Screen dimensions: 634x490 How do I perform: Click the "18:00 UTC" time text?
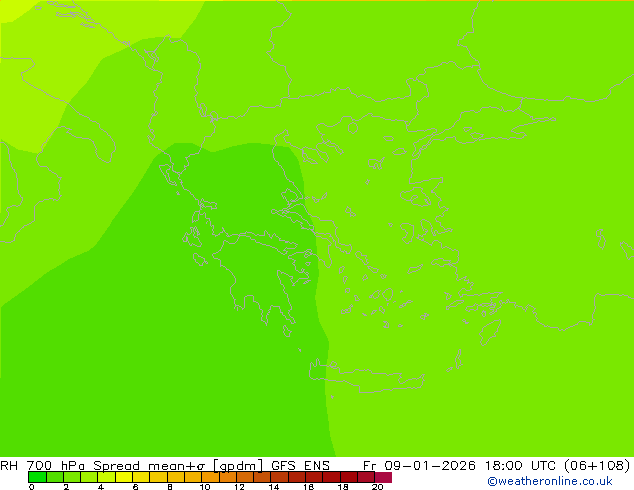tap(522, 466)
